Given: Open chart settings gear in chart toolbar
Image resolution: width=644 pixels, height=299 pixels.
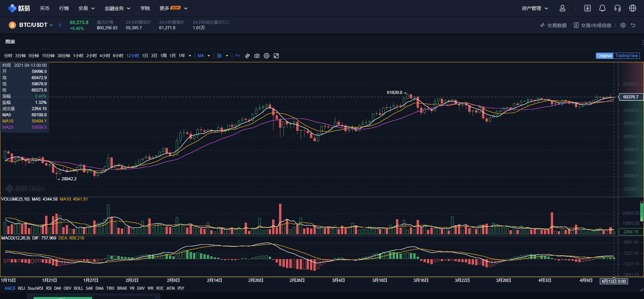Looking at the screenshot, I should [266, 56].
